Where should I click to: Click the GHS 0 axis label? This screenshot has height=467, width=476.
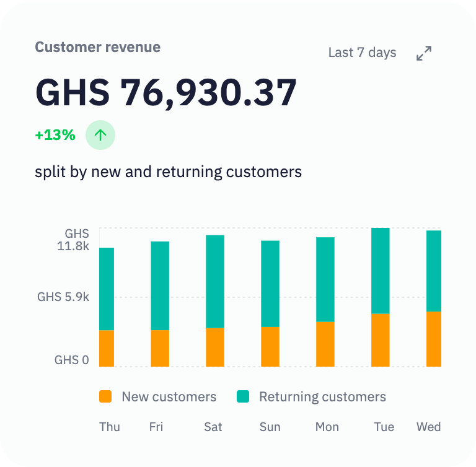coord(72,360)
